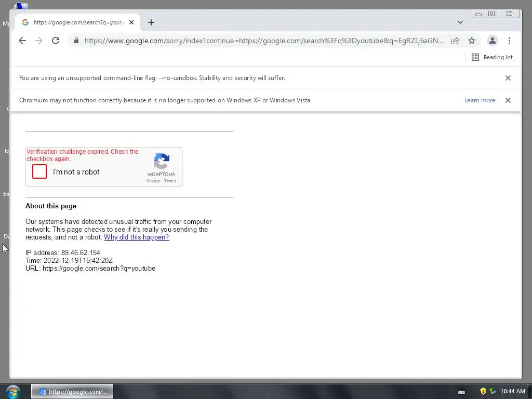Click the URL https://google.com/search?q=youtube line
This screenshot has width=532, height=399.
pos(90,269)
